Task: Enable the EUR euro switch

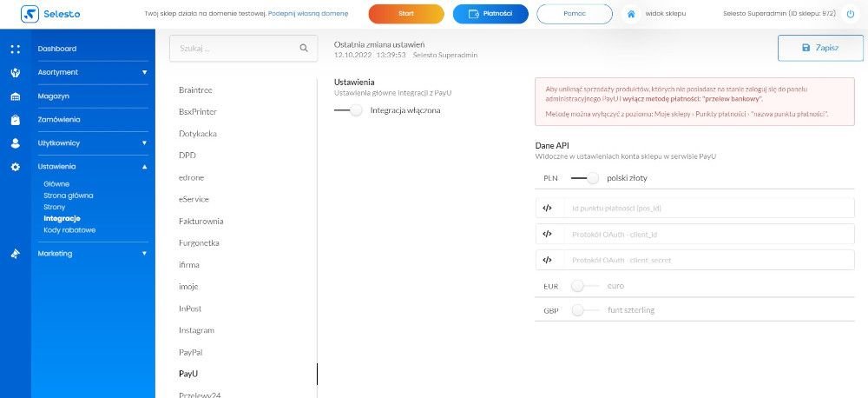Action: (584, 286)
